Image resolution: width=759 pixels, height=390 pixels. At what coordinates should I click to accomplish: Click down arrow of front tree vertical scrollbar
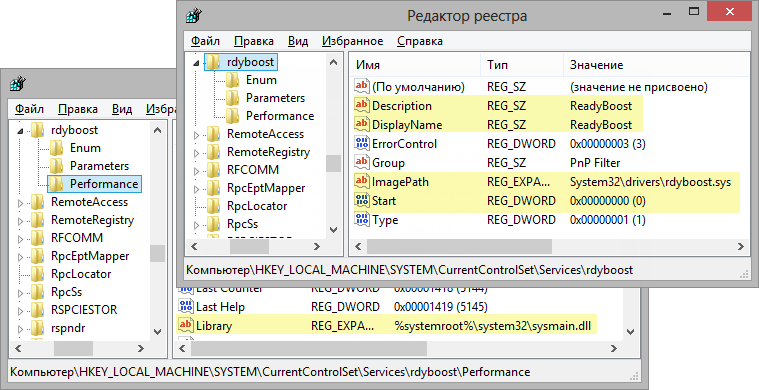pos(334,230)
